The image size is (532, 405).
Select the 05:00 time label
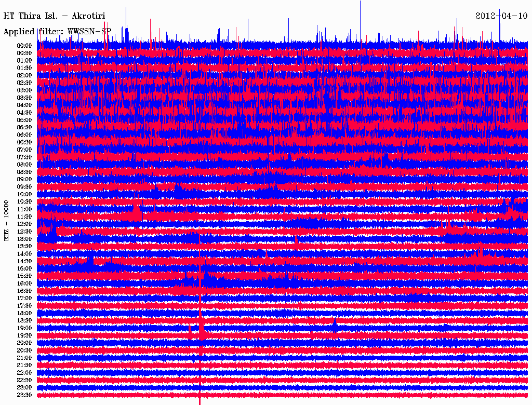(24, 120)
